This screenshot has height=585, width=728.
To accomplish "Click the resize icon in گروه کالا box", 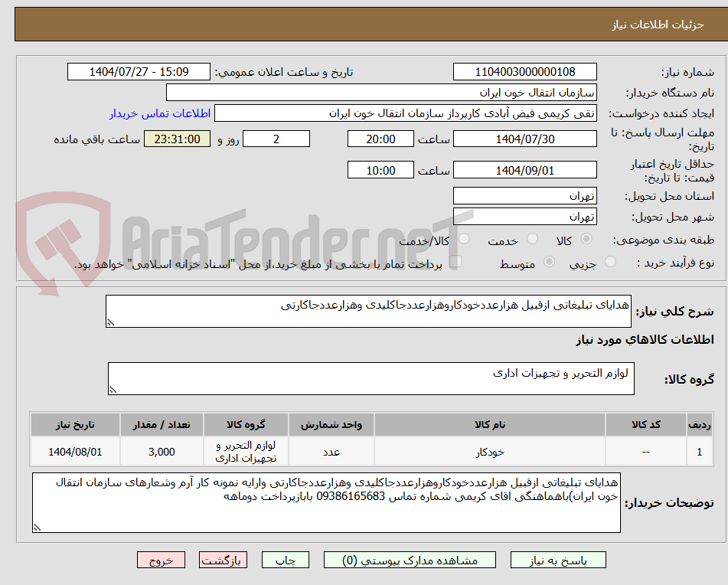I will tap(112, 390).
